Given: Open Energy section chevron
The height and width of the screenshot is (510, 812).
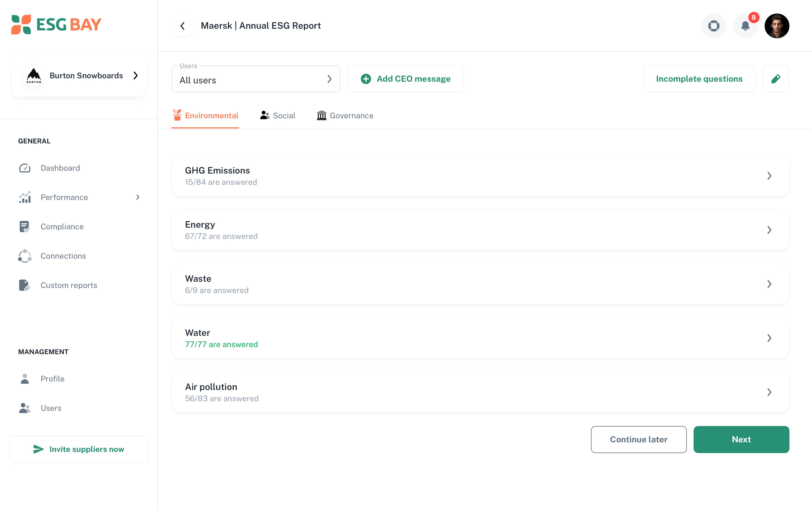Looking at the screenshot, I should (769, 230).
